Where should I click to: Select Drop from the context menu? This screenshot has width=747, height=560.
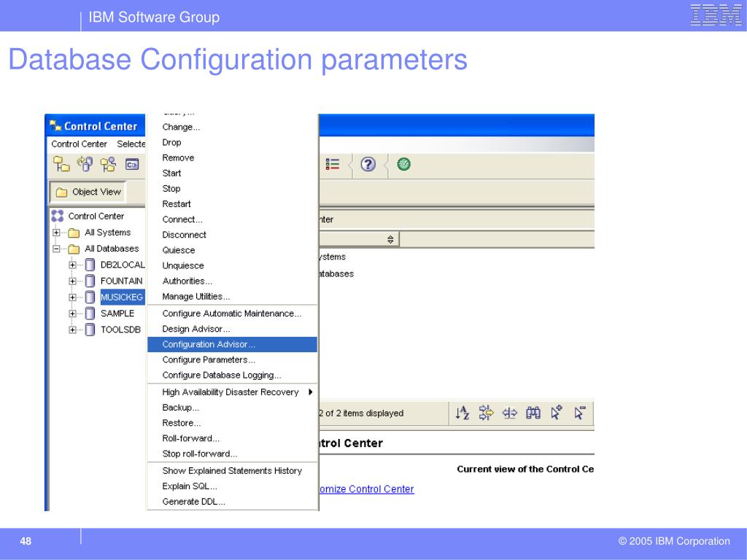pos(233,142)
